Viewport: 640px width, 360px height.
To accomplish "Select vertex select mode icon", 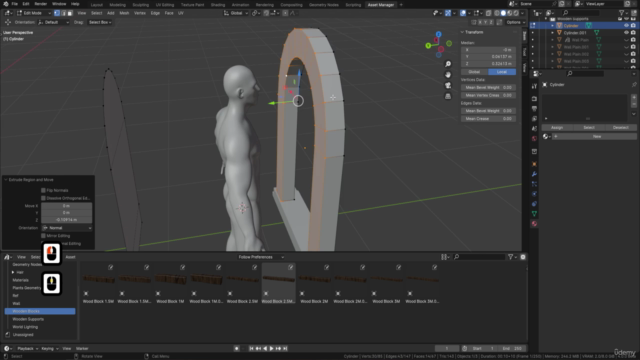I will (57, 13).
